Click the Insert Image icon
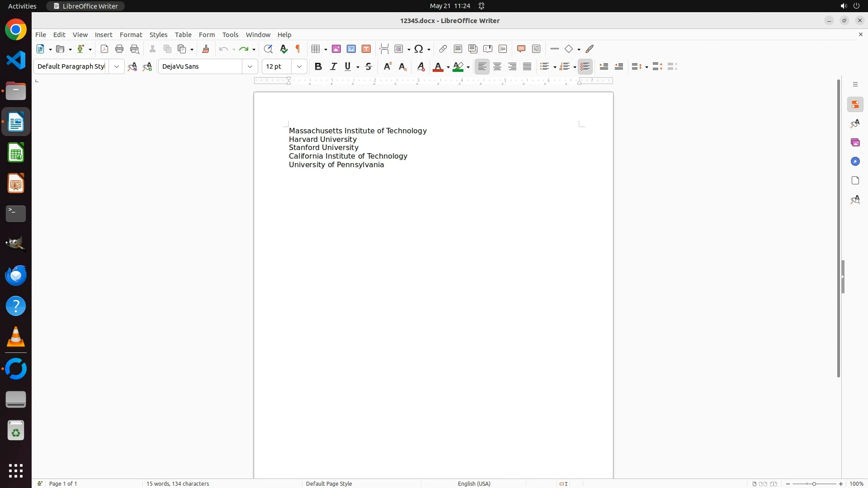The width and height of the screenshot is (868, 488). tap(336, 49)
